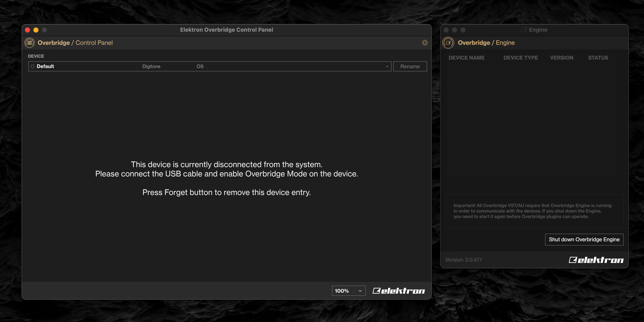Expand the device selection dropdown arrow
Screen dimensions: 644x322
tap(387, 66)
